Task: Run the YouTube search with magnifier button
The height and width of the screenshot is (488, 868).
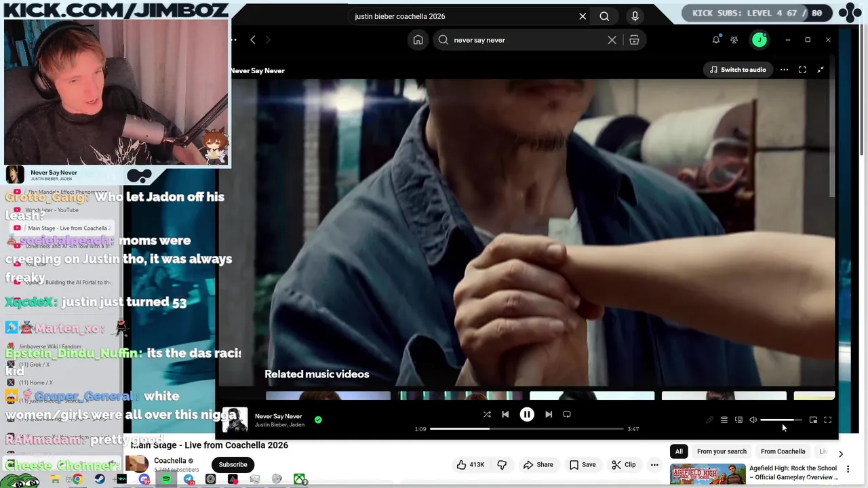Action: click(x=604, y=16)
